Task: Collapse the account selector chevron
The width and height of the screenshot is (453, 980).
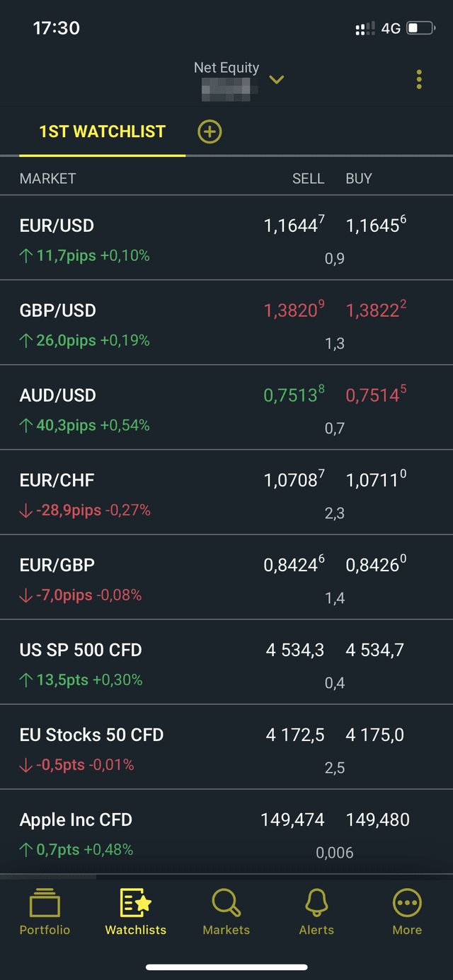Action: [276, 81]
